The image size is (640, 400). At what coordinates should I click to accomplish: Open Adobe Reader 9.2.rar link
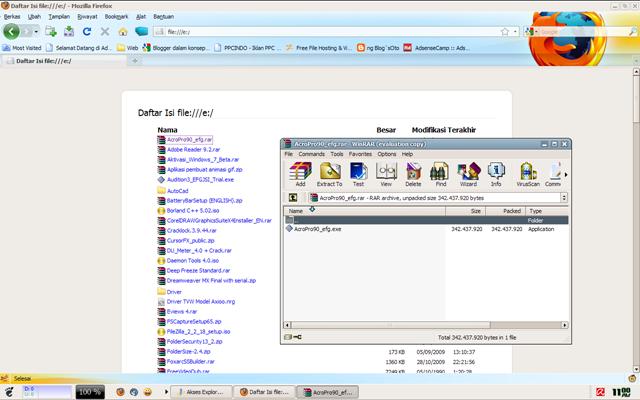[x=193, y=150]
